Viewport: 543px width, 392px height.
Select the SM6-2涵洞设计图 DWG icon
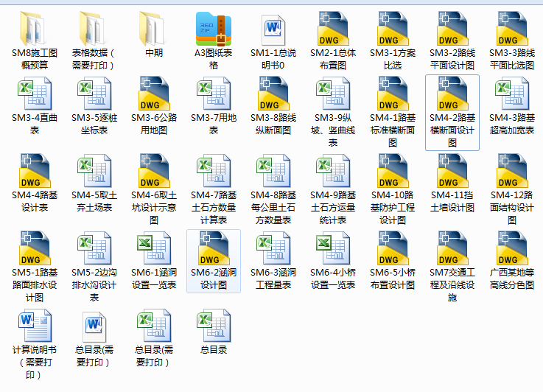click(x=214, y=248)
